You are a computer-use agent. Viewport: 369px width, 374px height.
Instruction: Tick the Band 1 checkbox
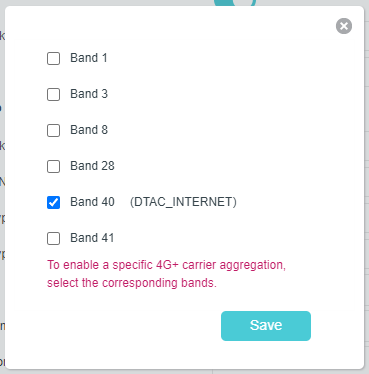[53, 58]
